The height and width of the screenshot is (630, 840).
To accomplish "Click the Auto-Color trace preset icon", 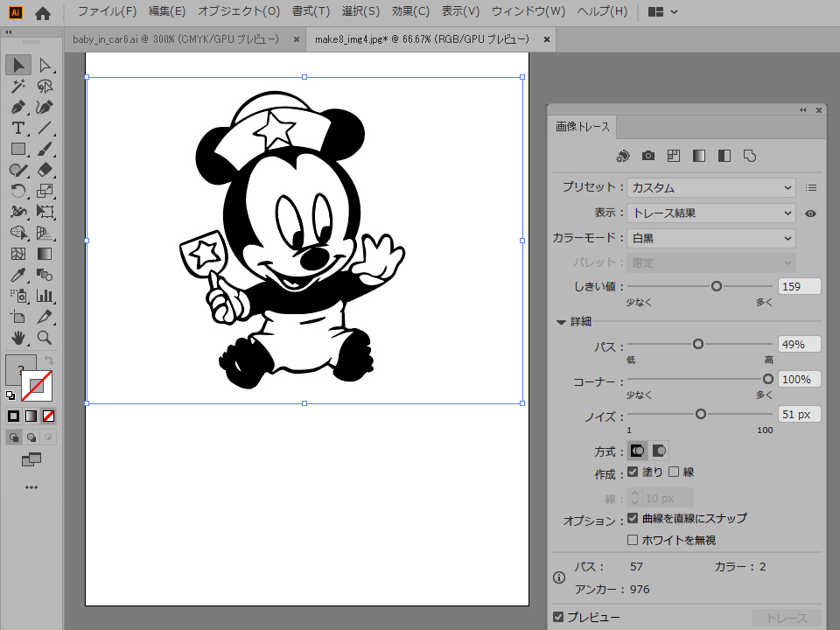I will pyautogui.click(x=622, y=156).
